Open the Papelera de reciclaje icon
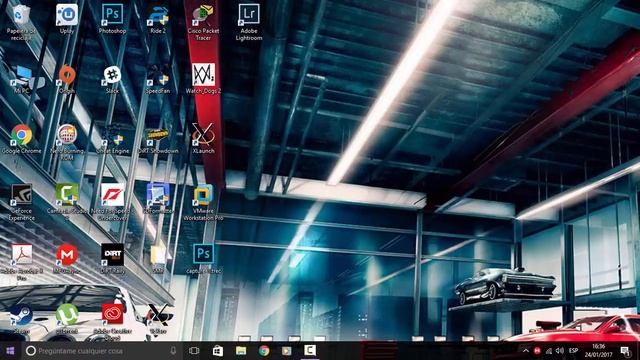 pyautogui.click(x=21, y=22)
